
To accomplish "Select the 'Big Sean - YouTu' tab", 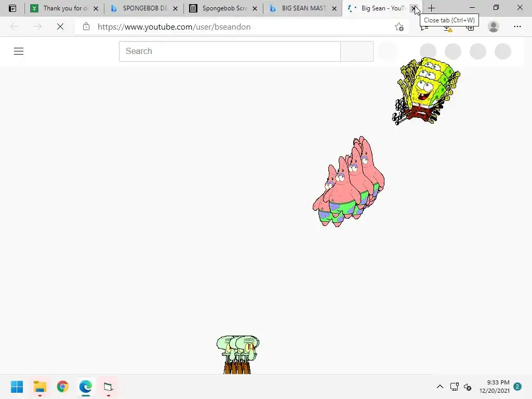I will click(x=381, y=8).
